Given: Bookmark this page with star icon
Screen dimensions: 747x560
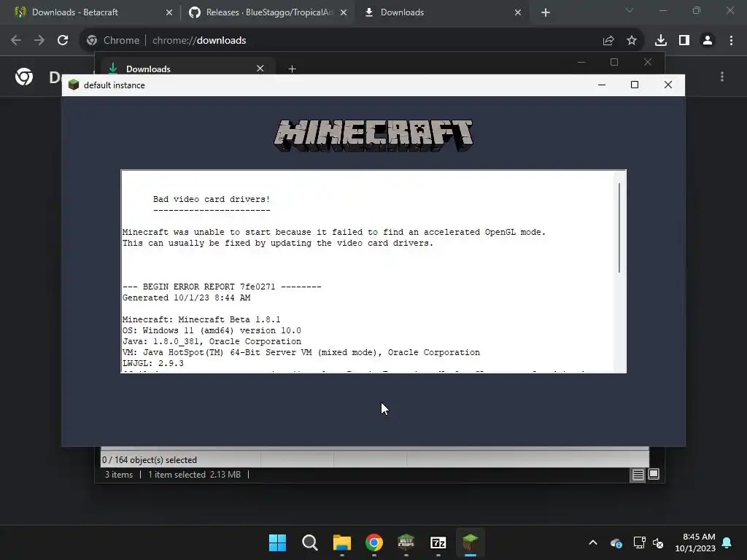Looking at the screenshot, I should click(632, 41).
